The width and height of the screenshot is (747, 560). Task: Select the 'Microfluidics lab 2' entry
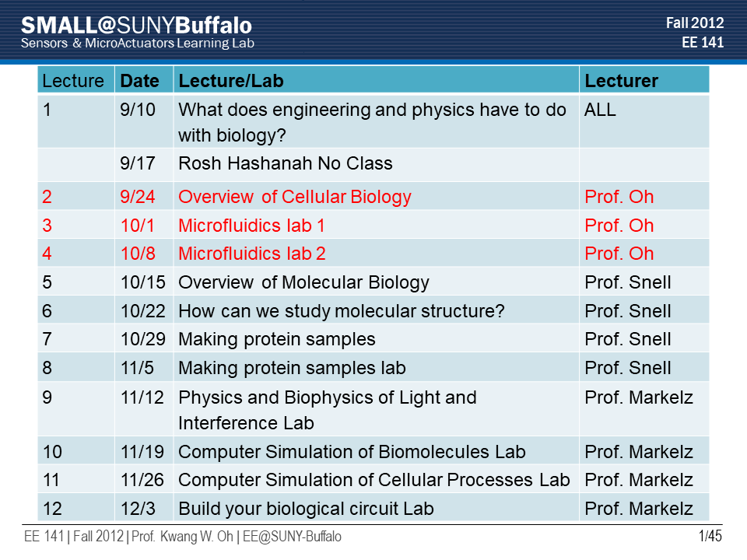coord(252,254)
